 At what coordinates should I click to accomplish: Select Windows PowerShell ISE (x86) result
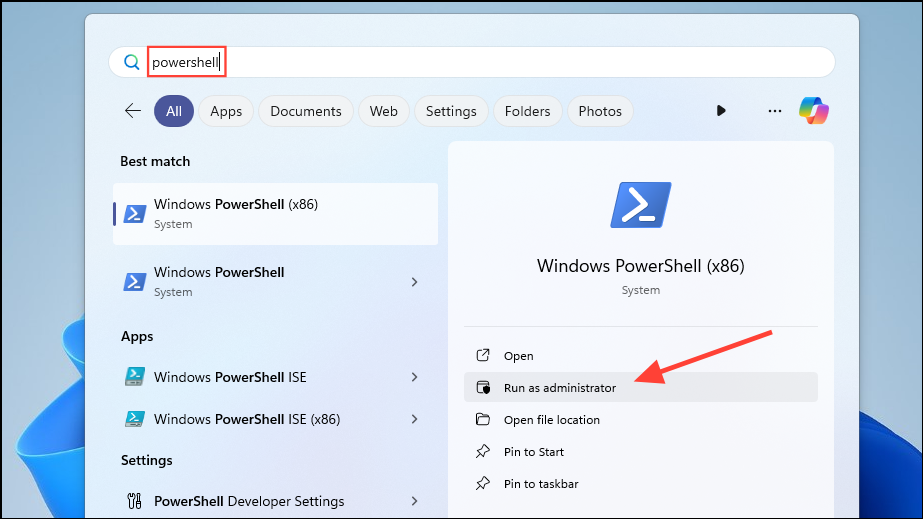coord(275,419)
